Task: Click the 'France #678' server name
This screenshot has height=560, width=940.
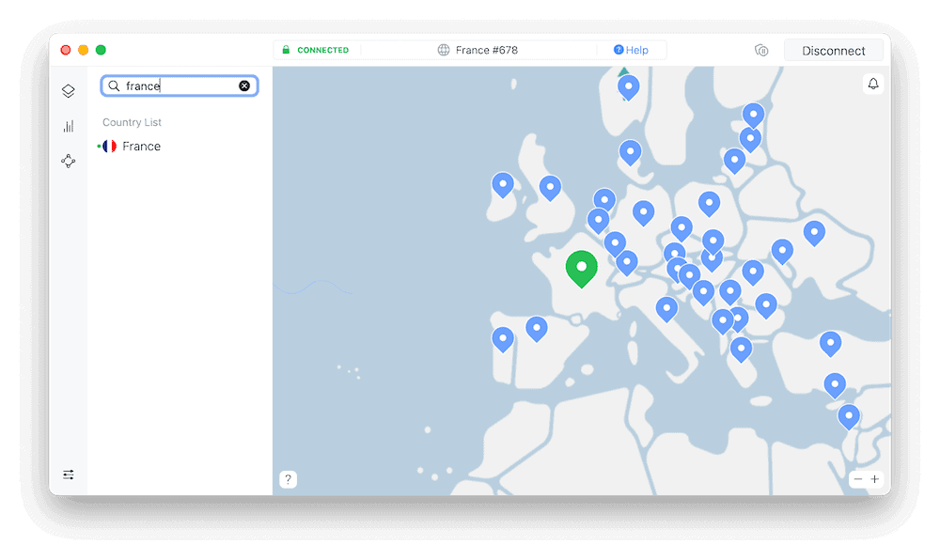Action: coord(487,51)
